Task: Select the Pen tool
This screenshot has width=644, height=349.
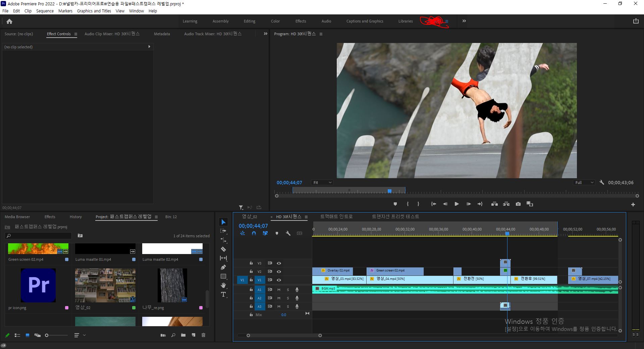Action: pos(223,267)
